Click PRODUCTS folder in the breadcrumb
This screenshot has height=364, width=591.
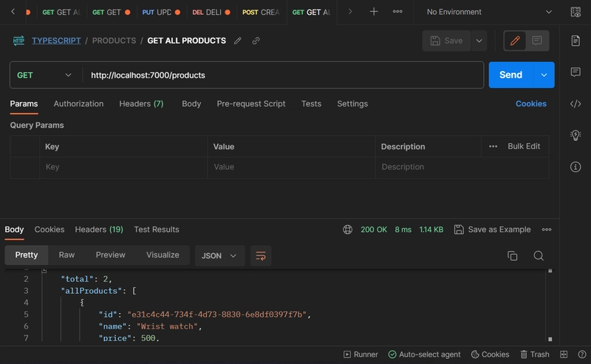(114, 41)
